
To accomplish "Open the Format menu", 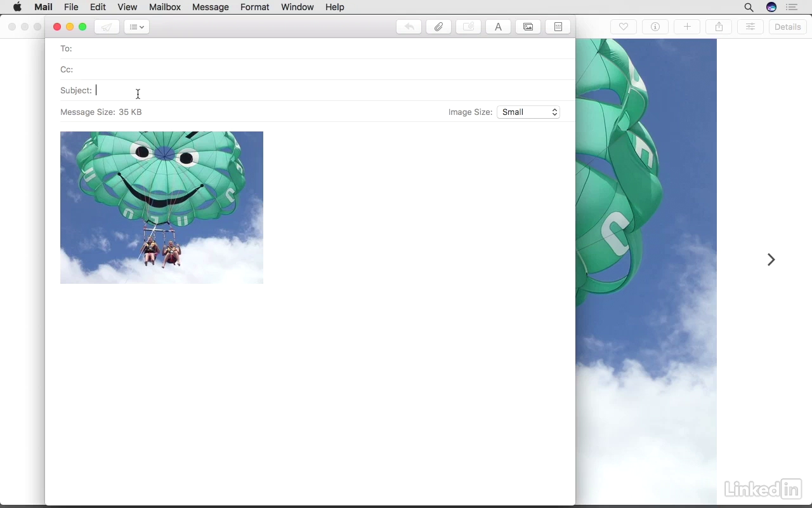I will 255,7.
